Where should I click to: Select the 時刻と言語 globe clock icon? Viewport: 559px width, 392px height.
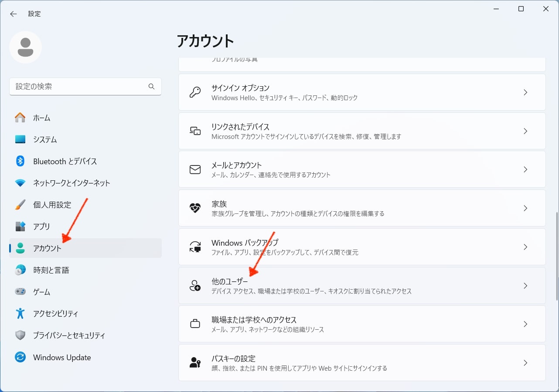coord(20,270)
